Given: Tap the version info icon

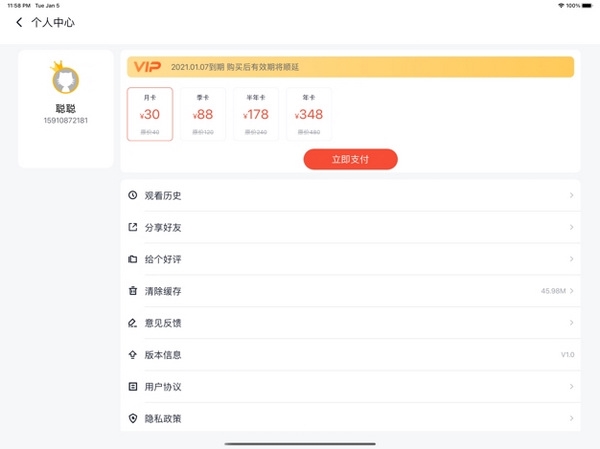Looking at the screenshot, I should [132, 355].
